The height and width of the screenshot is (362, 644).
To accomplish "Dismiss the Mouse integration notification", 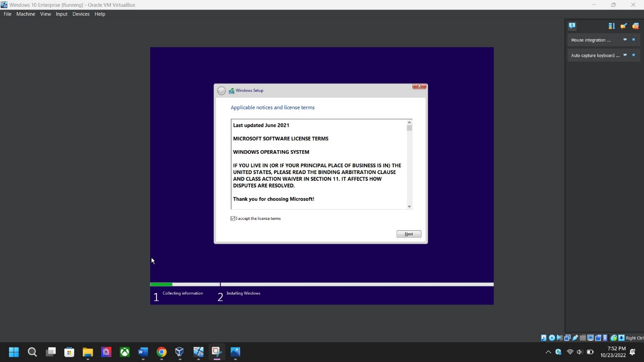I will (634, 40).
